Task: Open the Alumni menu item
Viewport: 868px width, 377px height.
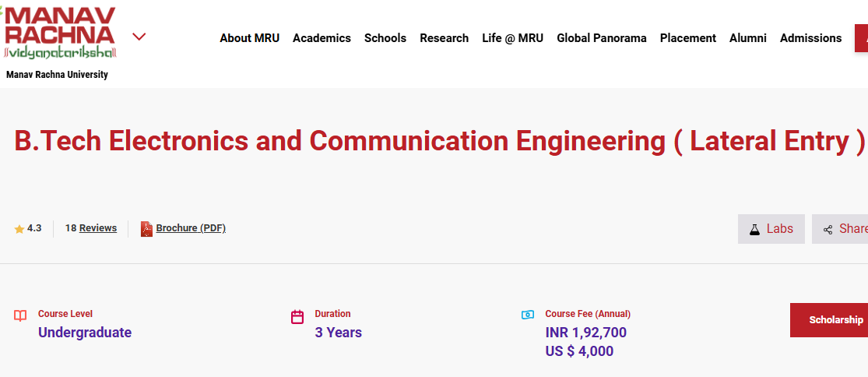Action: pos(747,38)
